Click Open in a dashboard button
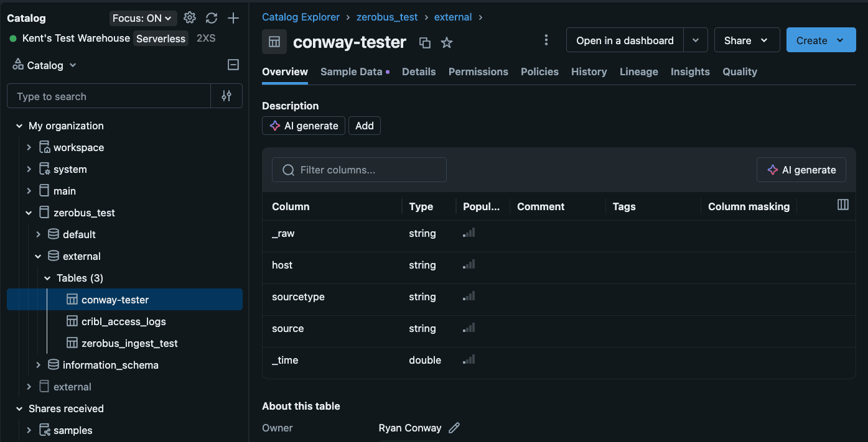This screenshot has width=868, height=442. coord(625,40)
